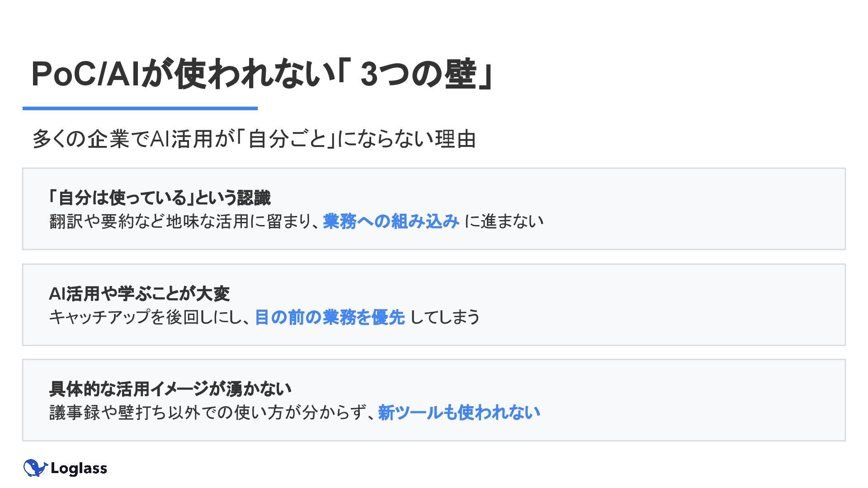This screenshot has width=868, height=488.
Task: Click the trailing text 'に進まない'
Action: click(x=504, y=221)
